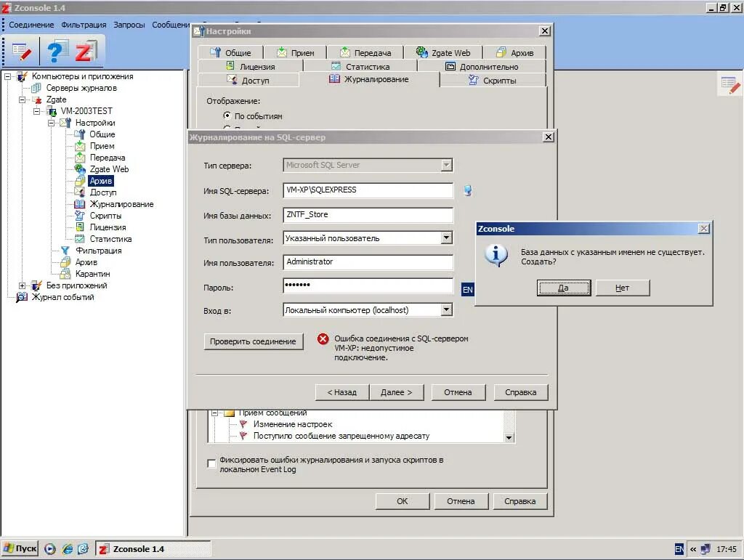Viewport: 744px width, 560px height.
Task: Click the Далее > button
Action: (x=397, y=392)
